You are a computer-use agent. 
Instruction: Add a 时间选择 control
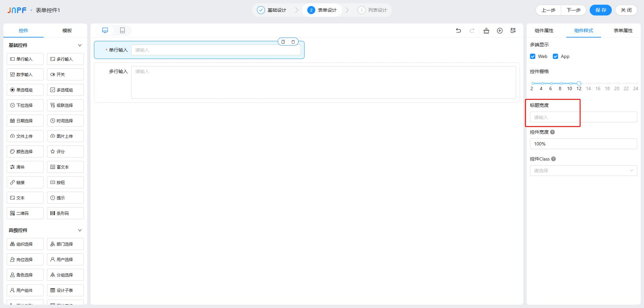tap(65, 121)
